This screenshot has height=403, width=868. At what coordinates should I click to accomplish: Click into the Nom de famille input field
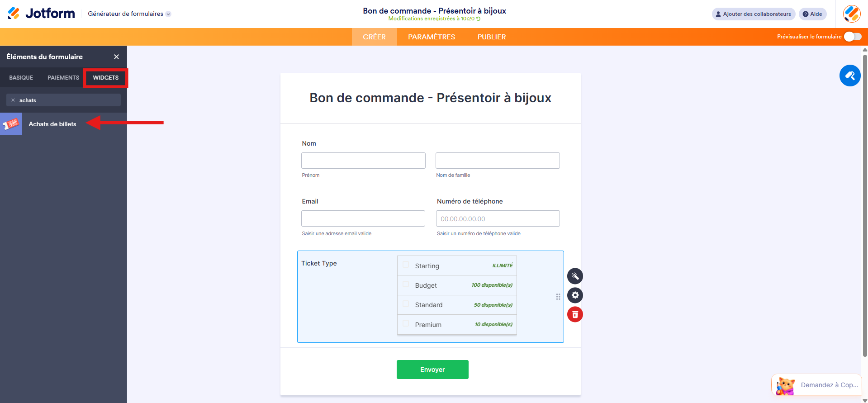(x=498, y=161)
